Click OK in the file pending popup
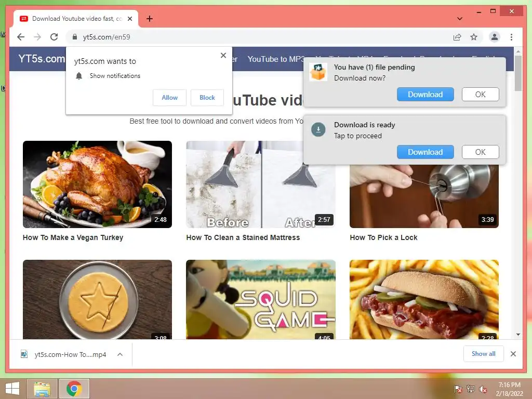 (x=480, y=95)
